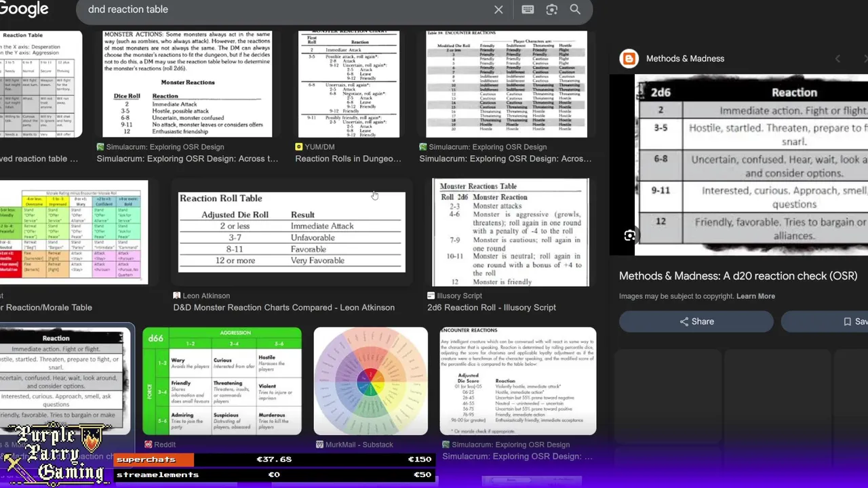
Task: Start a search by image with the camera icon
Action: click(x=551, y=9)
